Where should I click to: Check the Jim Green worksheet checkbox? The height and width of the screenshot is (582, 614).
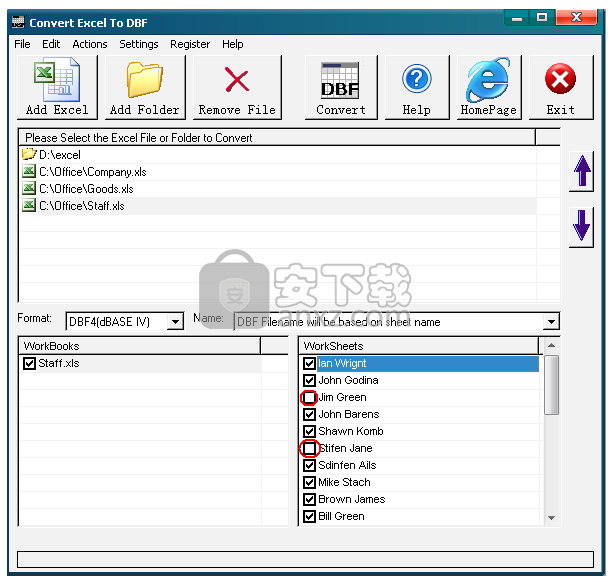click(309, 397)
